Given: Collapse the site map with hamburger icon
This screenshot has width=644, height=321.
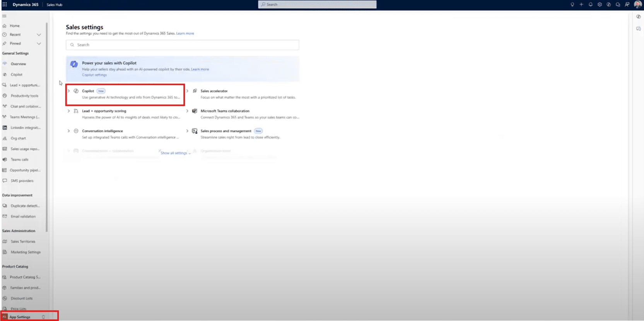Looking at the screenshot, I should pos(4,16).
